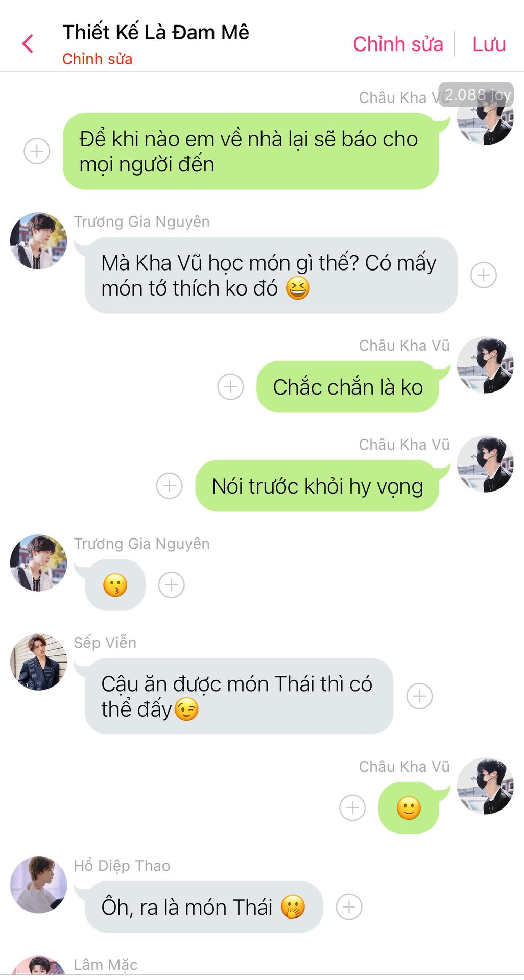
Task: Tap the "2.088 joy" badge
Action: tap(477, 94)
